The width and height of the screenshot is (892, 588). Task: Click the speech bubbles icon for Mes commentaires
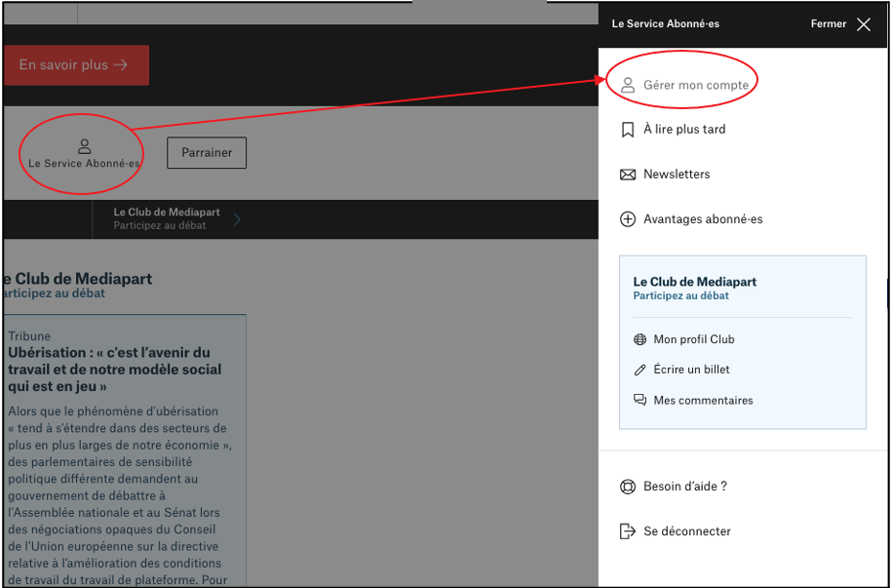tap(640, 400)
